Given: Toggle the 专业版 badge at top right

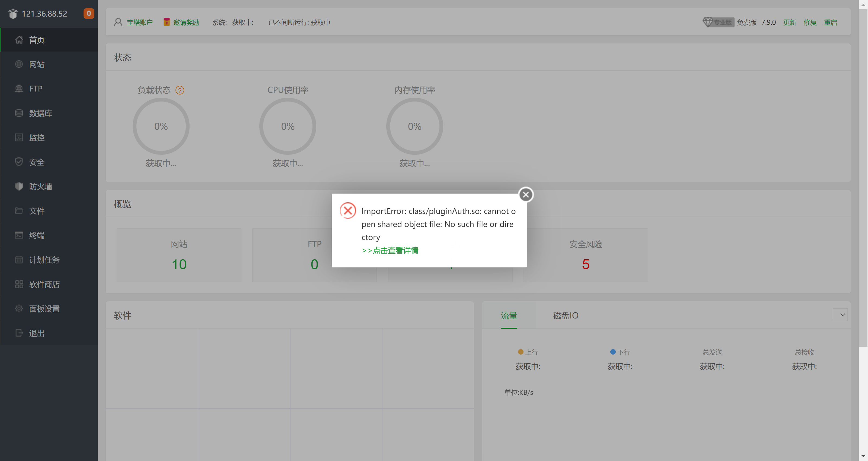Looking at the screenshot, I should (718, 22).
